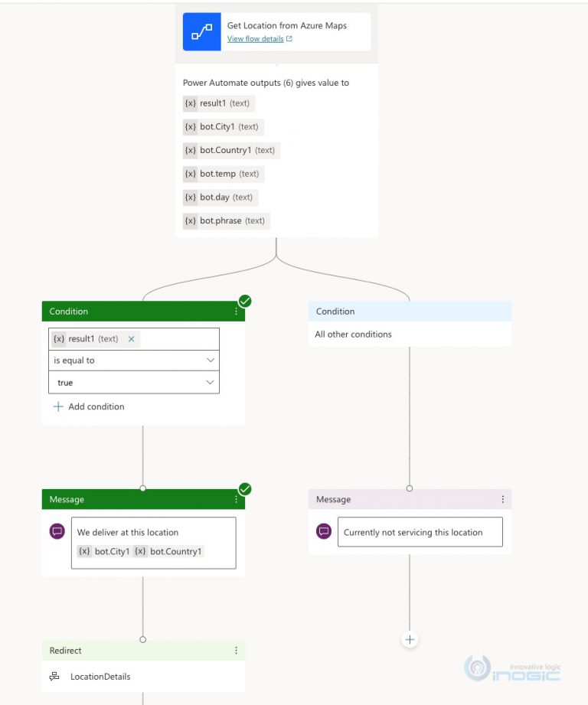
Task: Click the redirect topic icon next to LocationDetails
Action: pyautogui.click(x=53, y=677)
